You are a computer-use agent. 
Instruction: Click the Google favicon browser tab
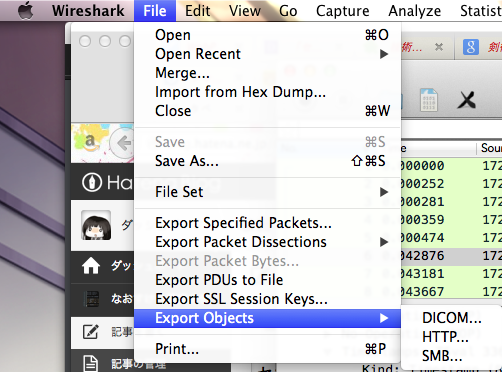click(470, 47)
